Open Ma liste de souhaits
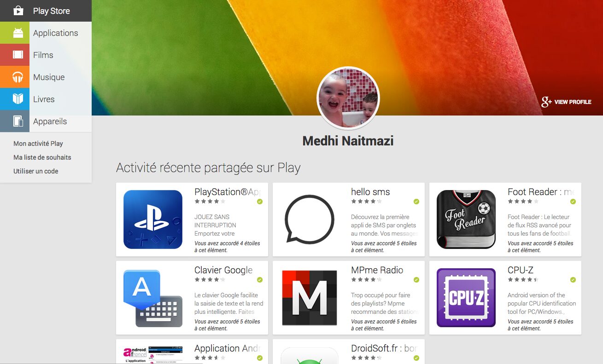 pyautogui.click(x=42, y=157)
